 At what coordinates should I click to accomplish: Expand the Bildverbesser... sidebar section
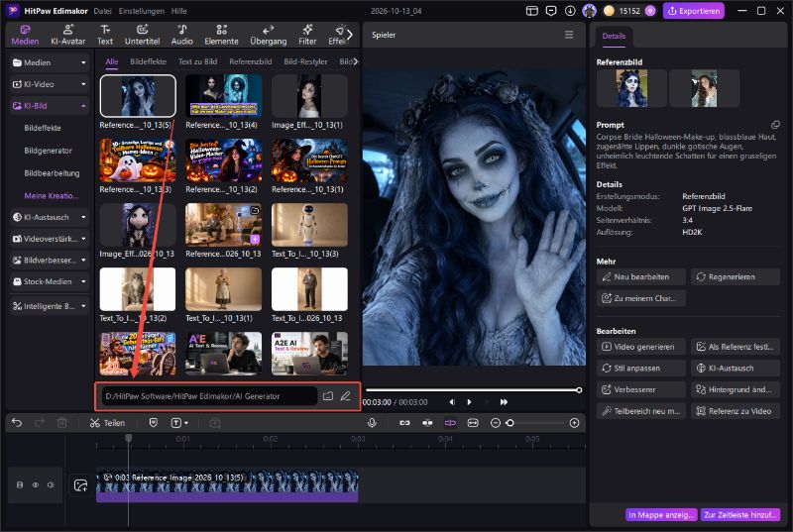pyautogui.click(x=49, y=261)
